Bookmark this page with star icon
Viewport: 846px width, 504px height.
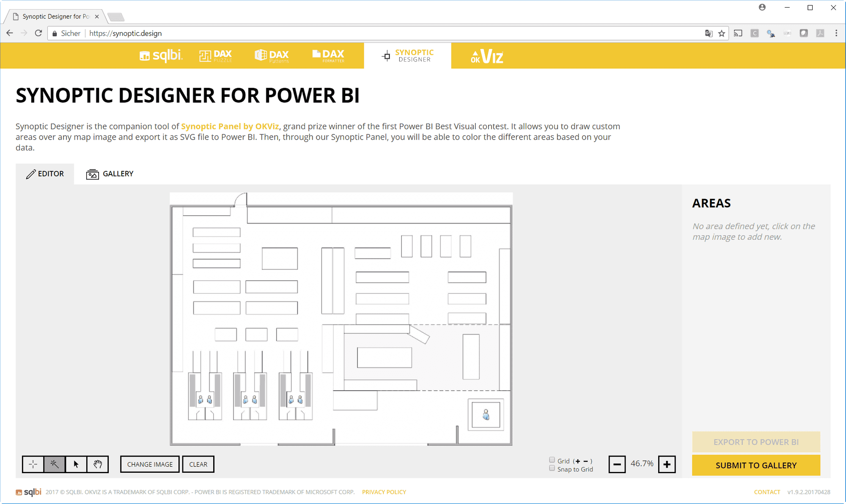[x=722, y=33]
